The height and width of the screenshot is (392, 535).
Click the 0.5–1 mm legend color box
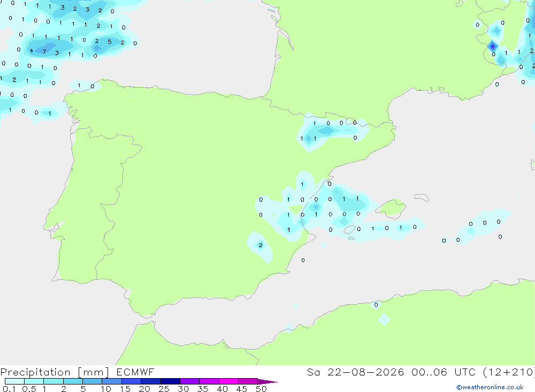(x=34, y=381)
